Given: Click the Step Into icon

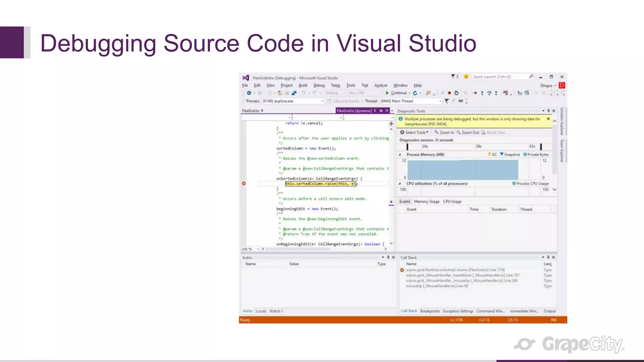Looking at the screenshot, I should [482, 93].
